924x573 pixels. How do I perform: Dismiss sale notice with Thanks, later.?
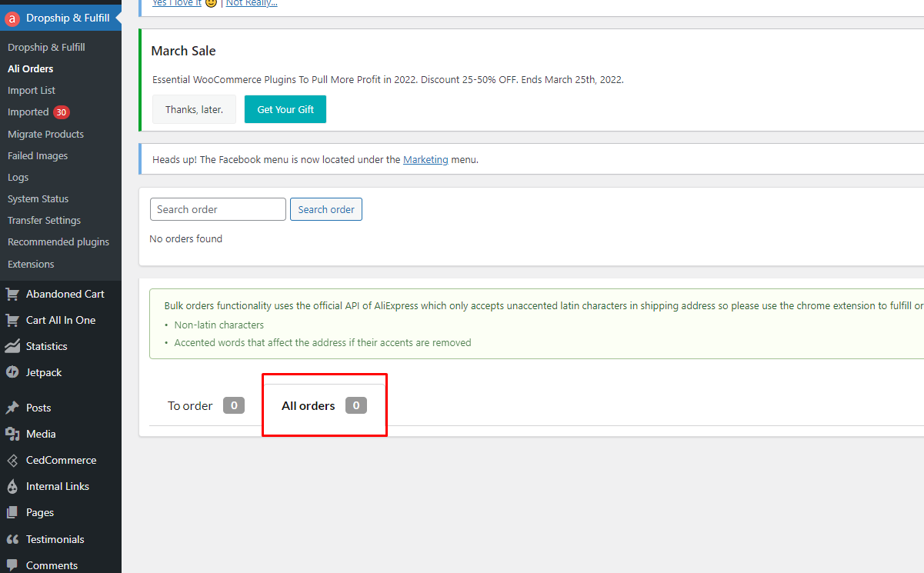pos(194,109)
